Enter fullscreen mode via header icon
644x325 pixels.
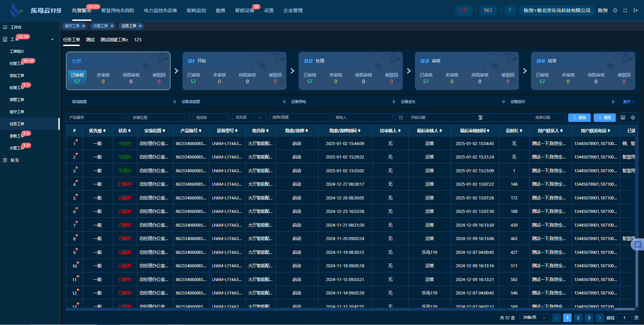(x=625, y=10)
